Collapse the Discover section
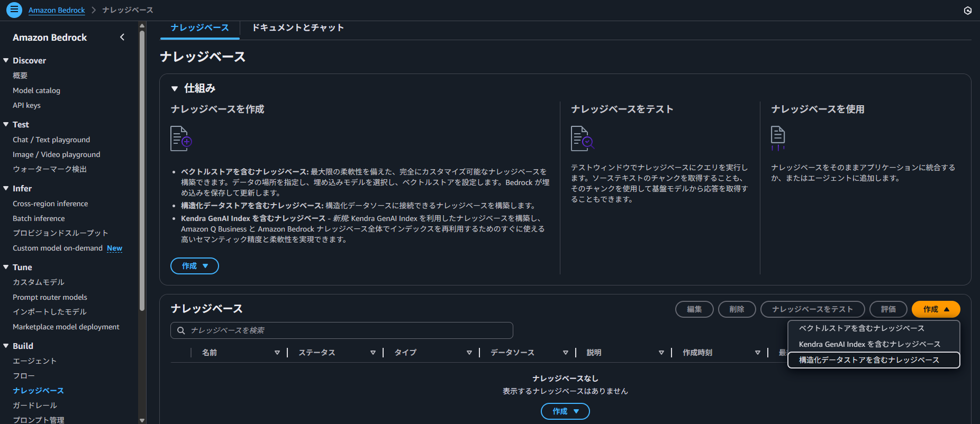Image resolution: width=980 pixels, height=424 pixels. (6, 61)
